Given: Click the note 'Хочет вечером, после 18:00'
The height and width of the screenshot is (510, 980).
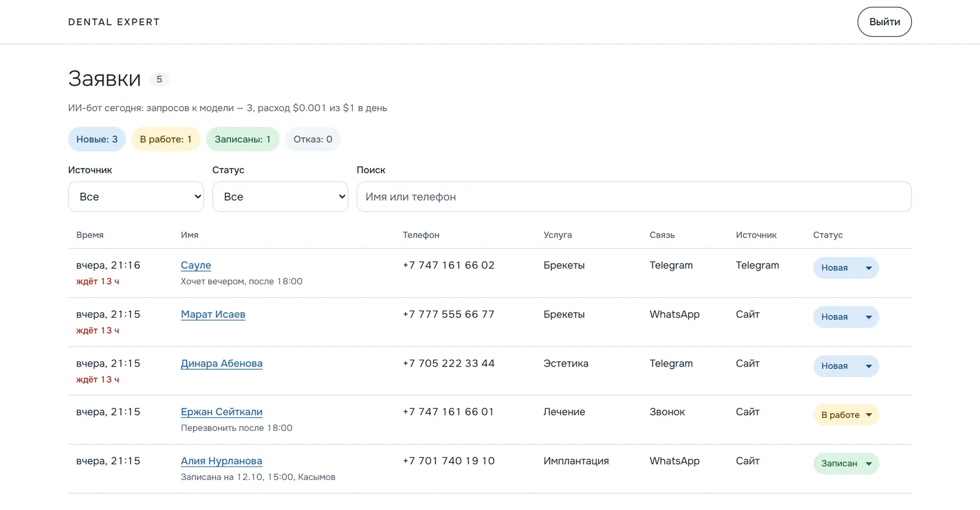Looking at the screenshot, I should [241, 281].
